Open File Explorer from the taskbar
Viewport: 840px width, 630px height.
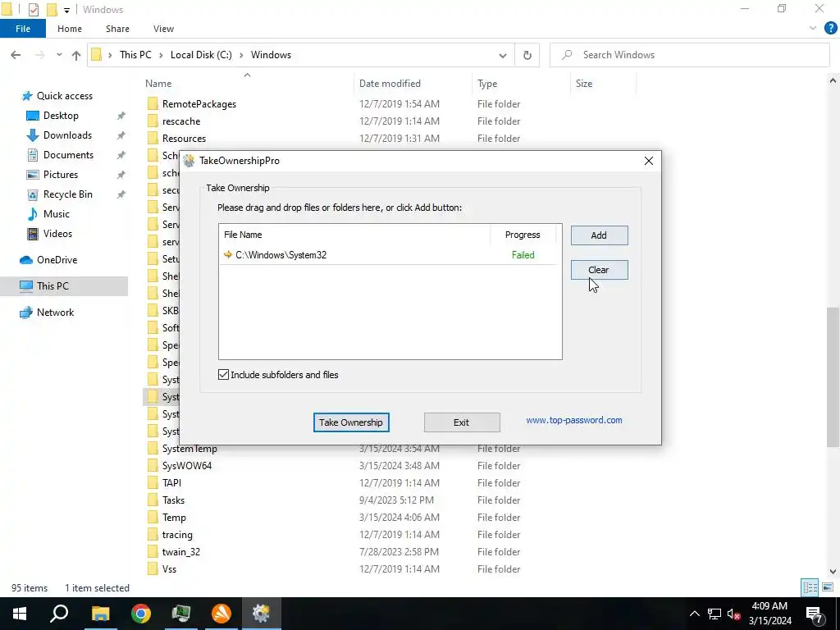tap(100, 614)
